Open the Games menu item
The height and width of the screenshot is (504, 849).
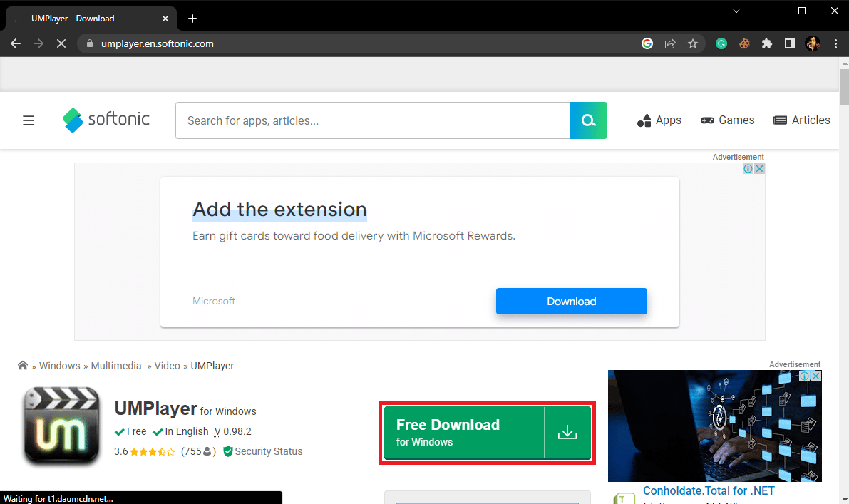click(727, 120)
